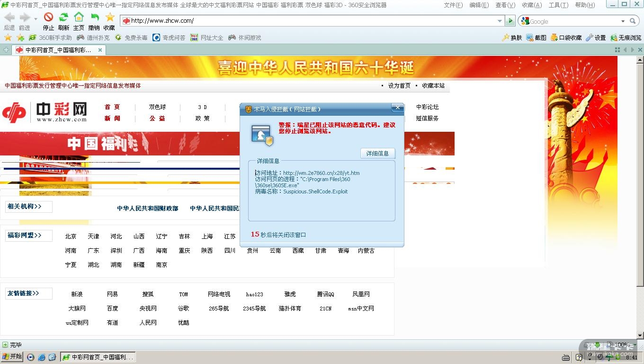Click the 详细信息 button in the alert
The height and width of the screenshot is (364, 644).
377,153
